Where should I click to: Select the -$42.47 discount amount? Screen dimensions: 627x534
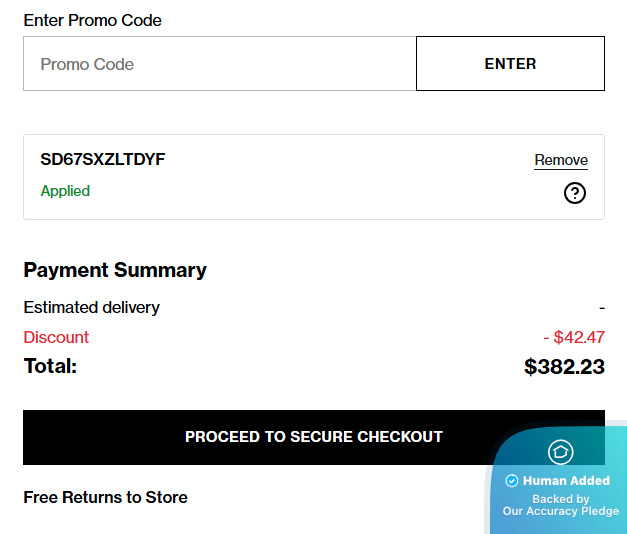tap(574, 337)
